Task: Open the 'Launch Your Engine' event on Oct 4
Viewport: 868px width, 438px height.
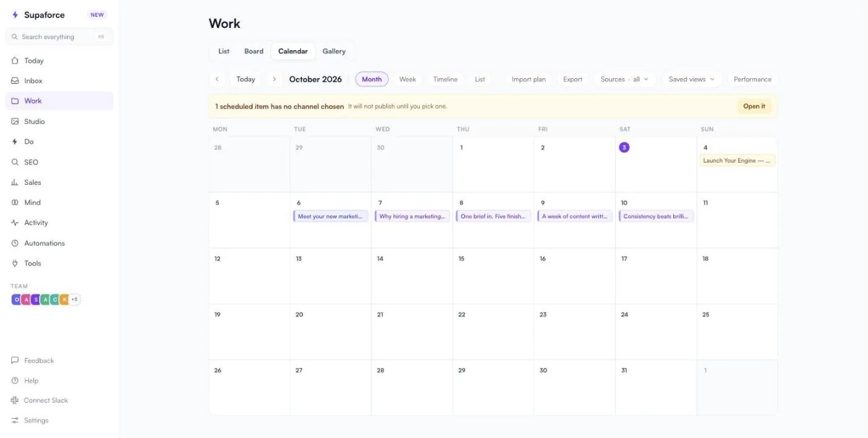Action: (x=737, y=161)
